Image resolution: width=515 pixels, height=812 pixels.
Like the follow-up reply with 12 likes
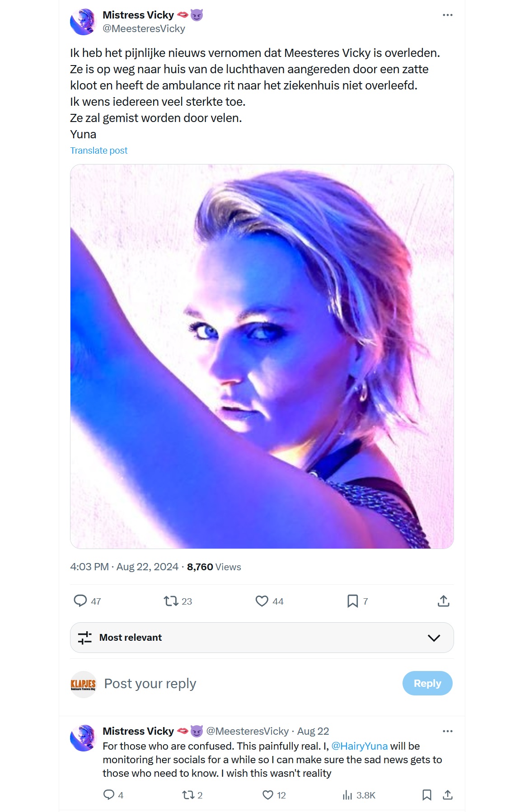268,795
